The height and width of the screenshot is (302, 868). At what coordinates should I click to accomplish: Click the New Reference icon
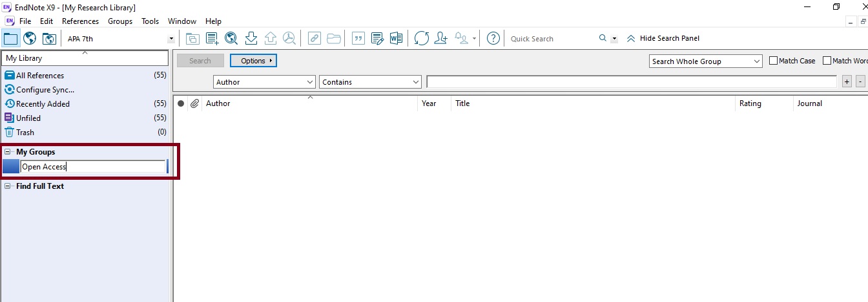(212, 38)
